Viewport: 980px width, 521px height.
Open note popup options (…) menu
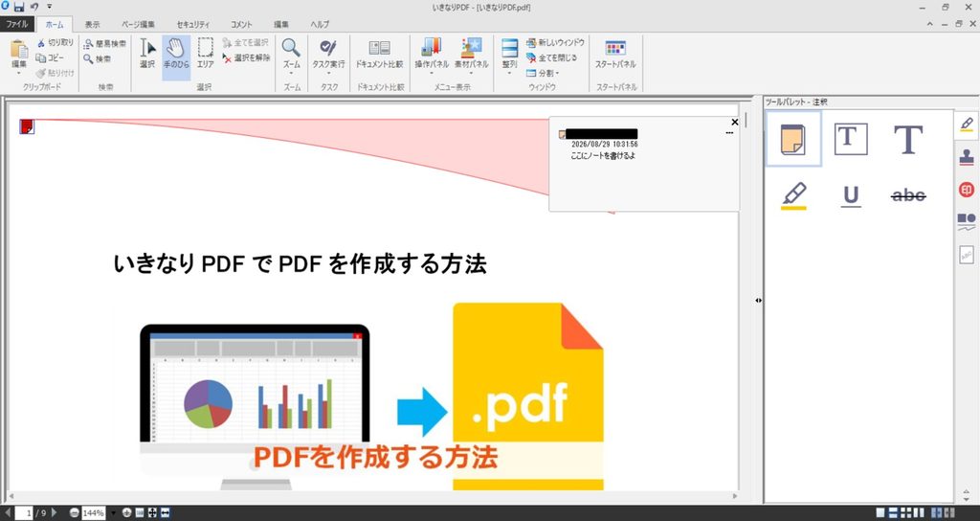(729, 133)
